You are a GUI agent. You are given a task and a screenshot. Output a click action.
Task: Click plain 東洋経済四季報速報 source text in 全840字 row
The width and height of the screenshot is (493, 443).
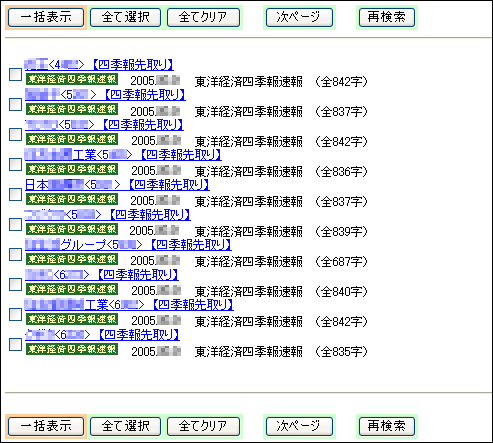(x=249, y=292)
